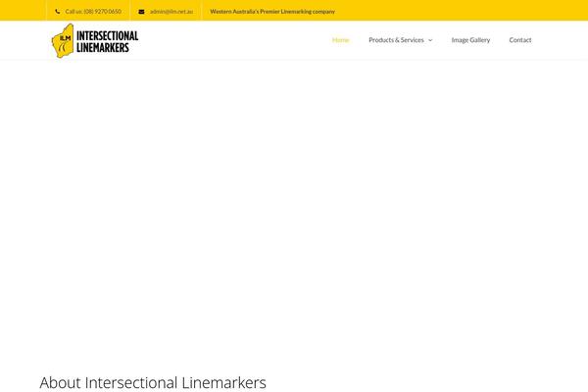This screenshot has height=392, width=588.
Task: Expand the Products & Services chevron
Action: tap(430, 40)
